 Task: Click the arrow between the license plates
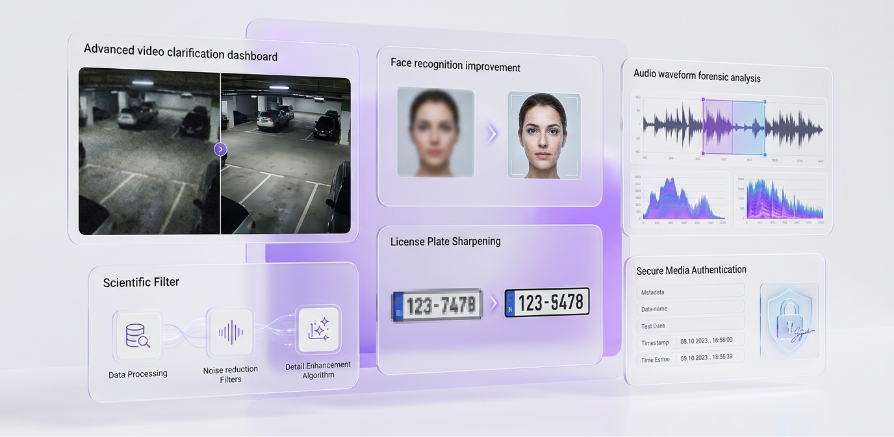click(x=494, y=304)
